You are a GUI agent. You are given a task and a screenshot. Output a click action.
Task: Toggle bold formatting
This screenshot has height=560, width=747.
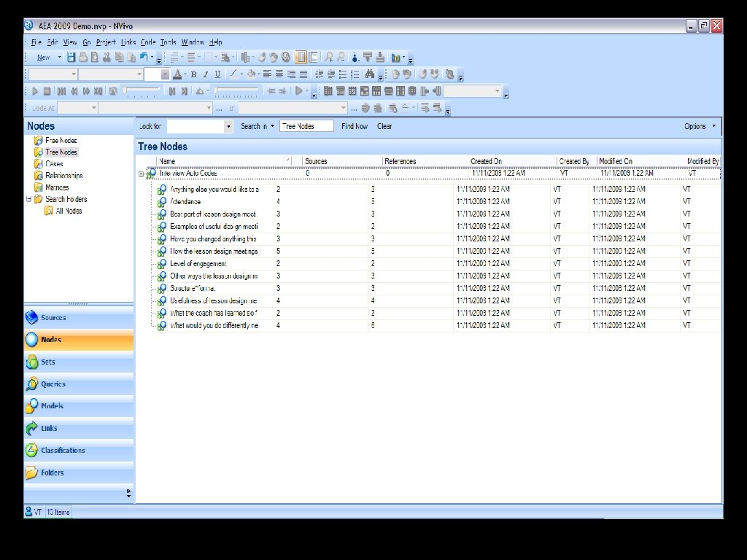pyautogui.click(x=193, y=74)
